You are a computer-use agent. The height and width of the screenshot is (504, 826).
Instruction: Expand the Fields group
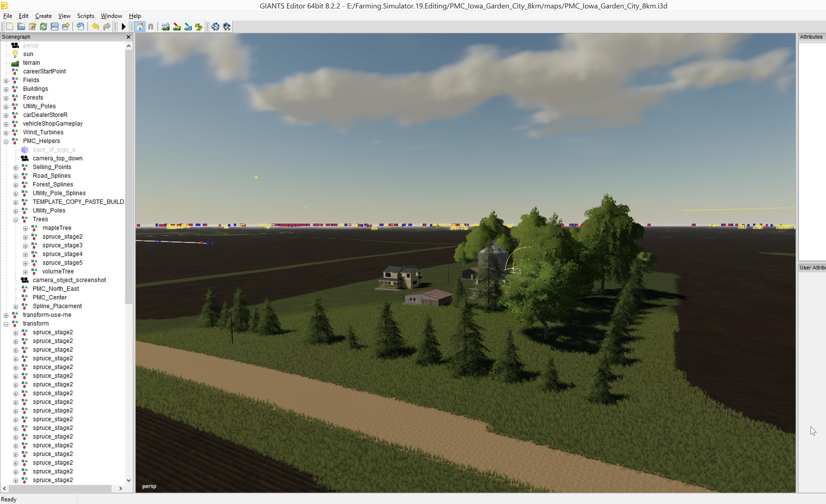[6, 80]
